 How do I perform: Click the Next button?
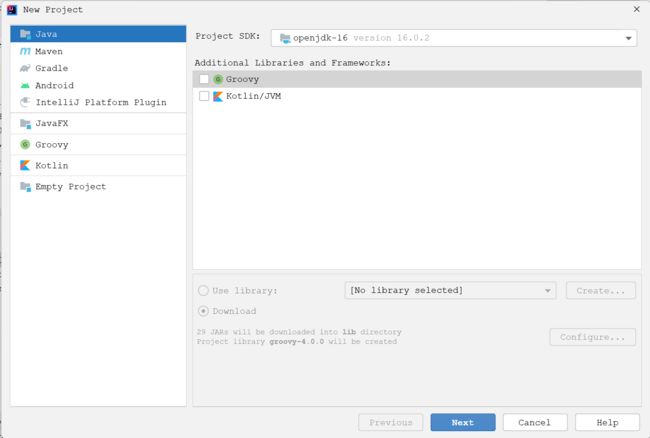click(463, 422)
